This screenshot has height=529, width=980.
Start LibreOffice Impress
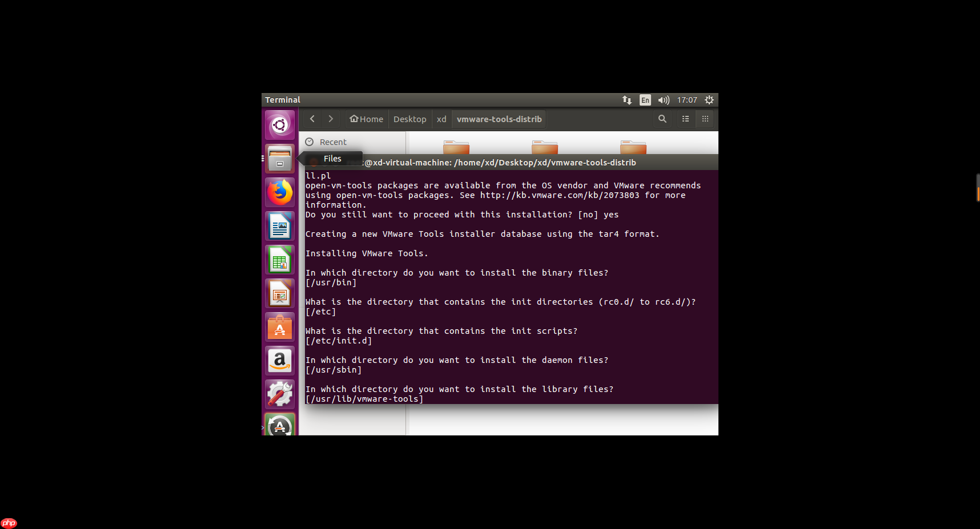pos(279,293)
